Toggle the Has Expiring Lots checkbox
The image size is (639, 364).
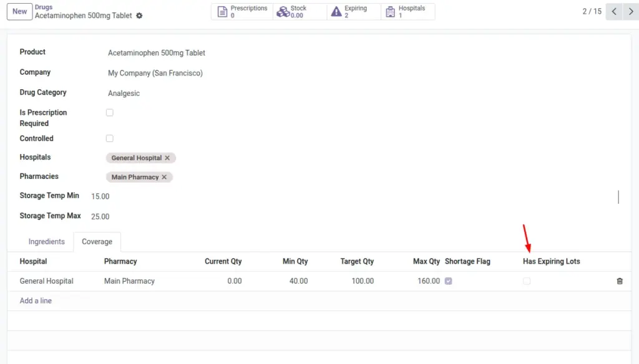click(x=527, y=281)
